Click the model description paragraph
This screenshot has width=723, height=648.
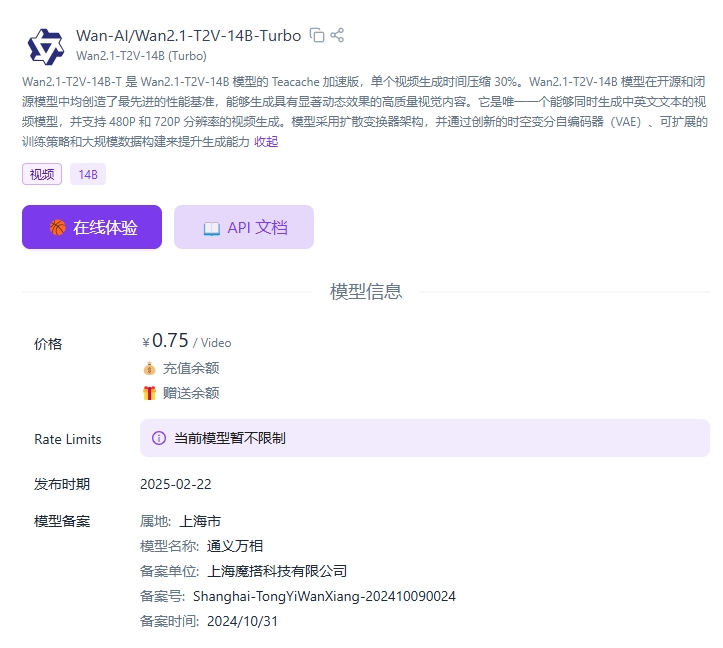pos(365,112)
